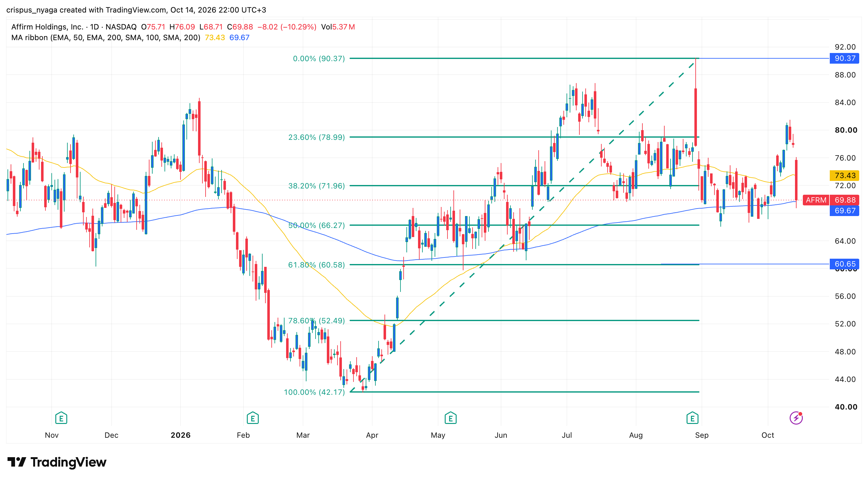Click the 0.00% (90.37) Fibonacci level label
The image size is (868, 481).
(x=319, y=59)
